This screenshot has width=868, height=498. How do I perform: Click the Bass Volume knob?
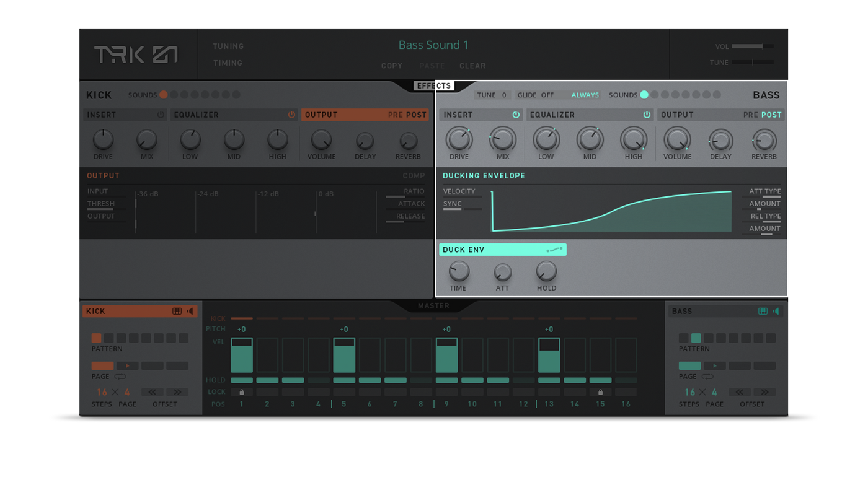coord(677,140)
